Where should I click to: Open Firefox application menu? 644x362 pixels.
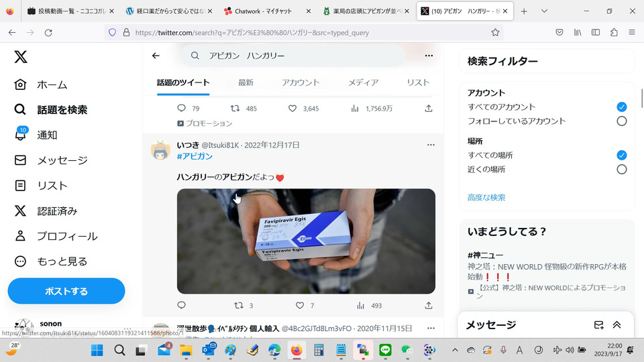coord(632,32)
